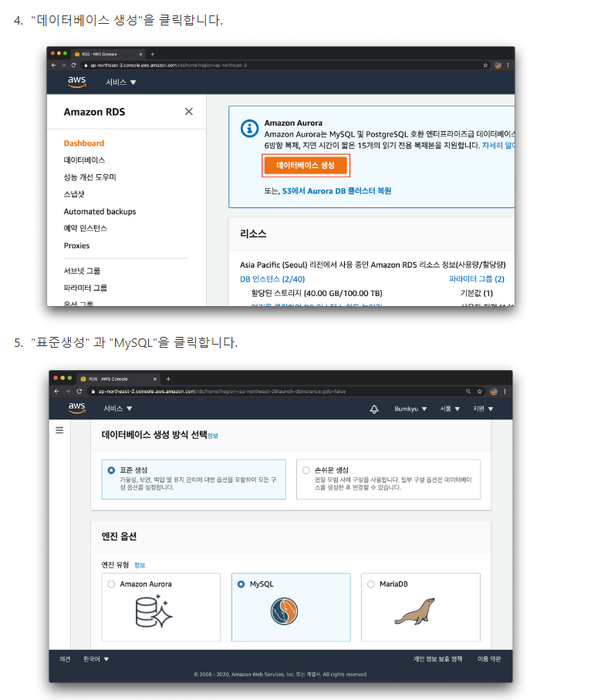The height and width of the screenshot is (700, 604).
Task: Click the zoom magnifier icon in lower address bar
Action: (x=468, y=392)
